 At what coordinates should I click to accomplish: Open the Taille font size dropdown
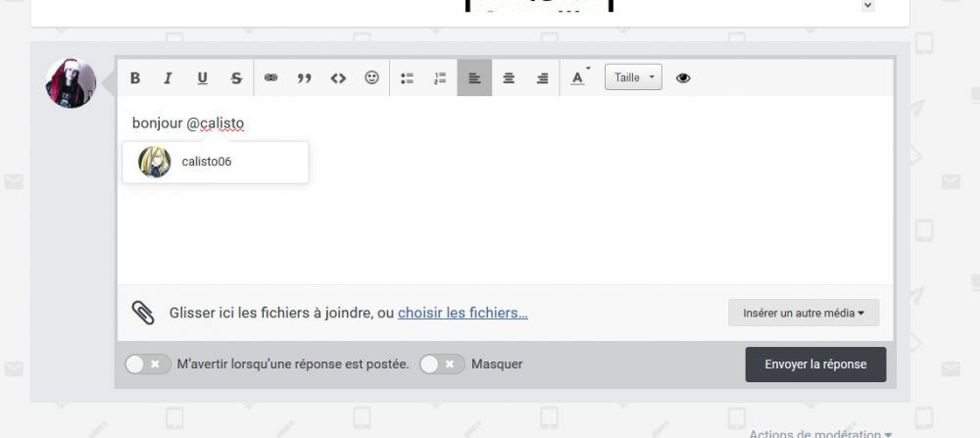click(633, 77)
